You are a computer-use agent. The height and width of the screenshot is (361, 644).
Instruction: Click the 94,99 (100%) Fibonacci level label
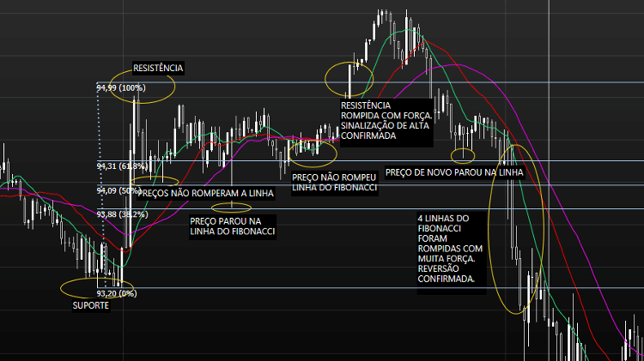coord(122,87)
